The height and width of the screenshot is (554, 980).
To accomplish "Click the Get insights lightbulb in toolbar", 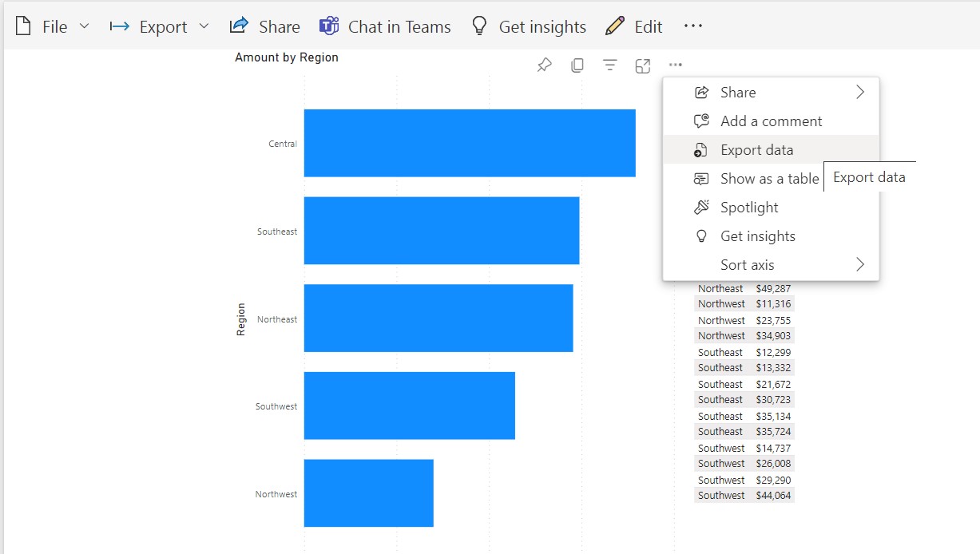I will (528, 26).
